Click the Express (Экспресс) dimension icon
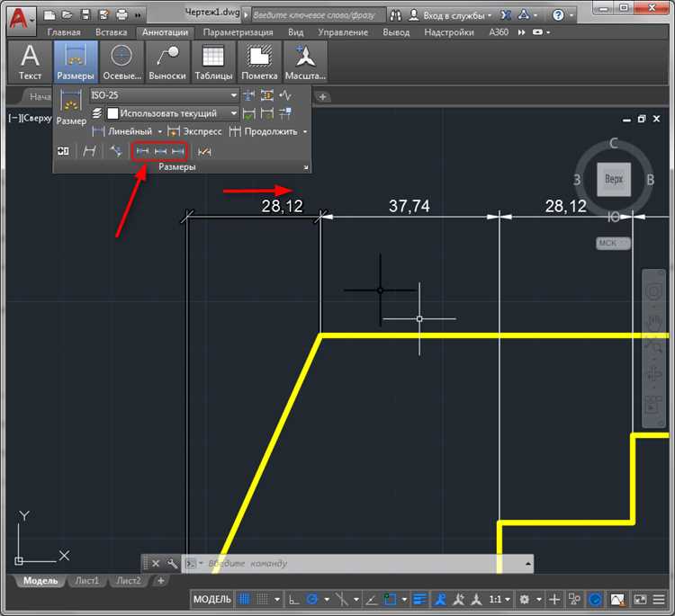This screenshot has height=616, width=675. pos(173,131)
